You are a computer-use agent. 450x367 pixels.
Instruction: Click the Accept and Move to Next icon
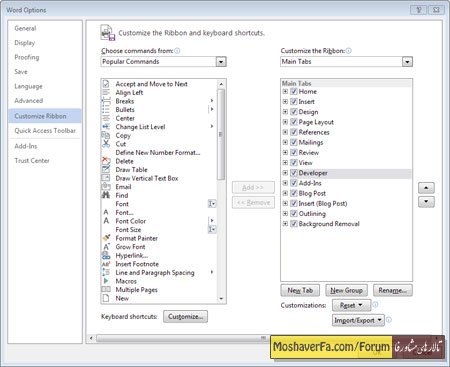[x=106, y=84]
